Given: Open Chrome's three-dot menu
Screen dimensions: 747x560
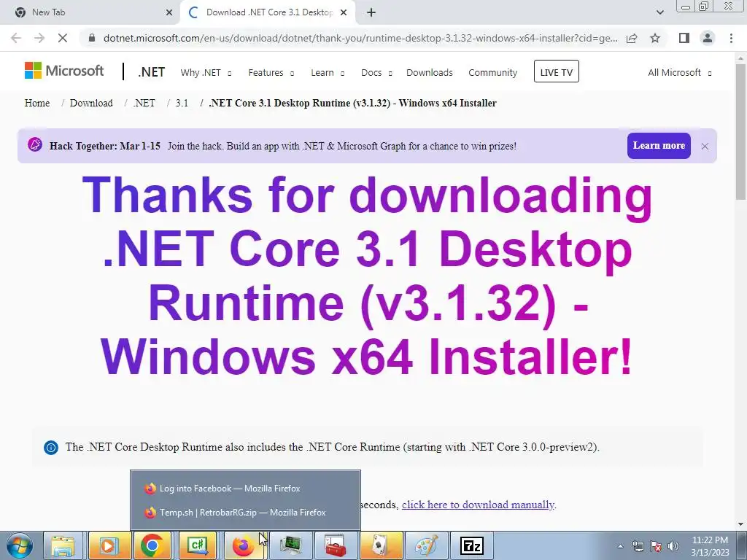Looking at the screenshot, I should tap(731, 38).
